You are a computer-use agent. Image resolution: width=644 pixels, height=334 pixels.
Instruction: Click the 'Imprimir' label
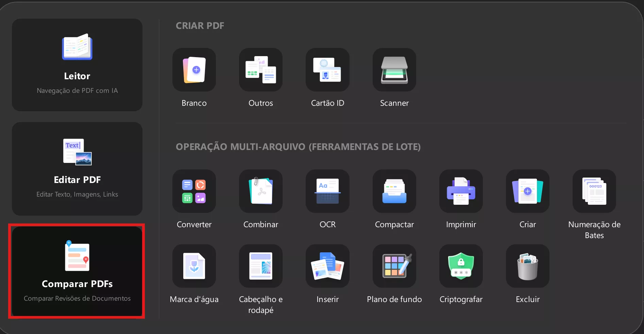461,224
